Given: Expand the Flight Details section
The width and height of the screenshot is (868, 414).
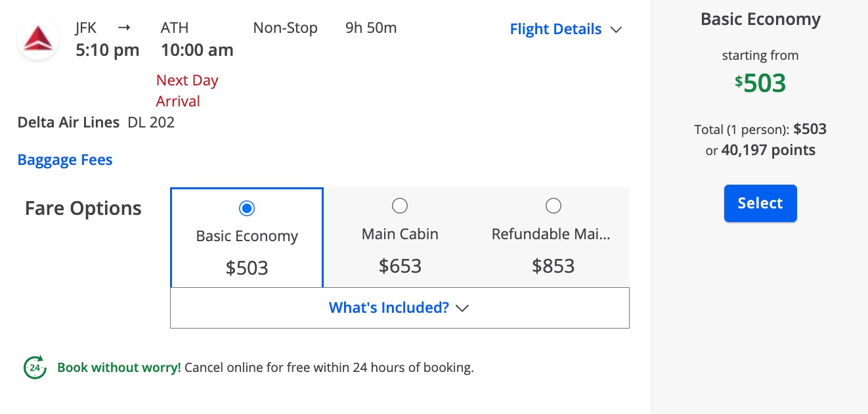Looking at the screenshot, I should click(556, 30).
